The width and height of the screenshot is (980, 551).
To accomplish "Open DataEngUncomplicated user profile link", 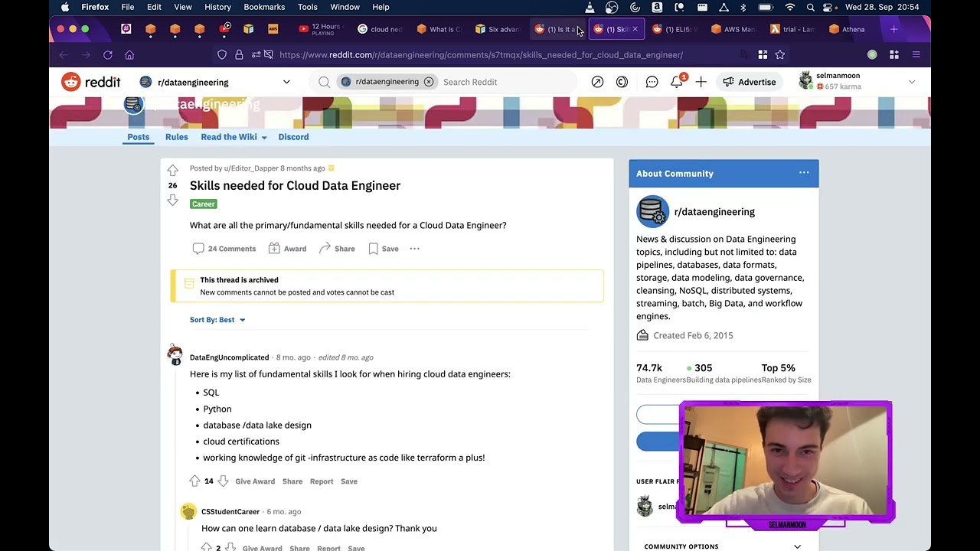I will (x=229, y=357).
